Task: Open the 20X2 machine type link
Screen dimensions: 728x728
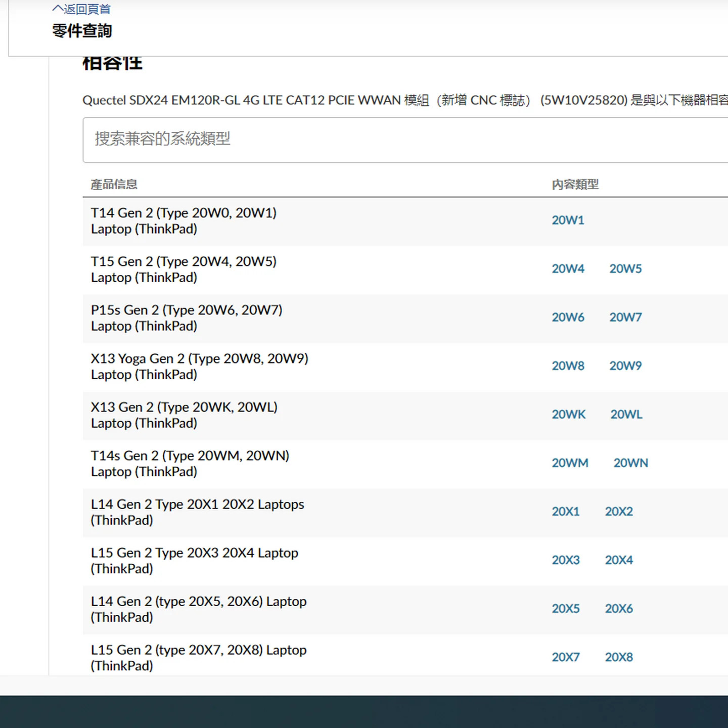Action: [619, 512]
